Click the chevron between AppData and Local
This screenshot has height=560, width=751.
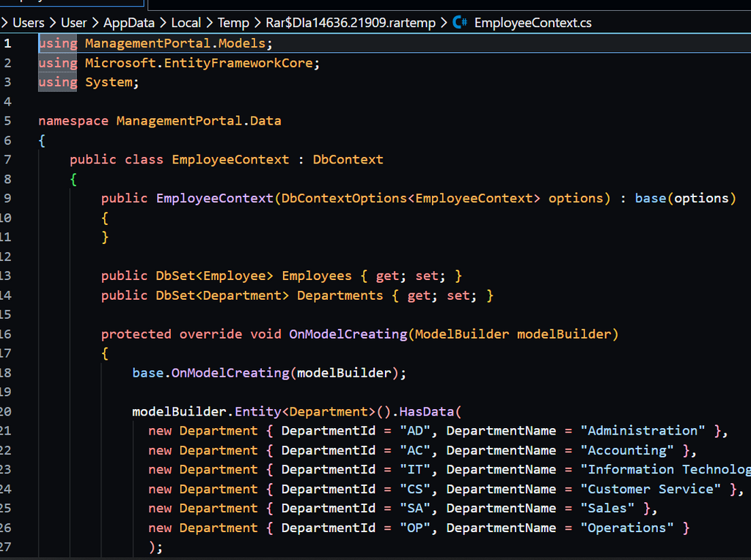[163, 23]
